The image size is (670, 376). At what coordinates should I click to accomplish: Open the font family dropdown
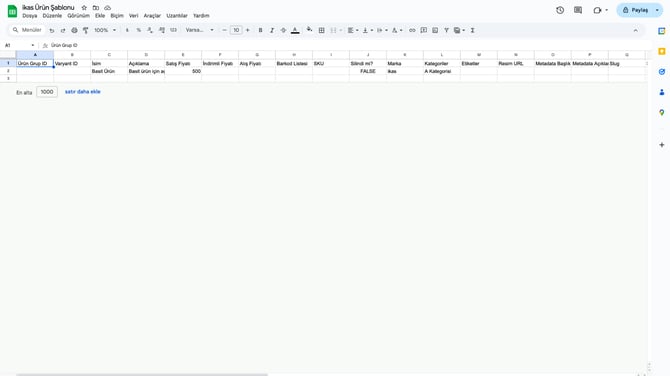(200, 30)
